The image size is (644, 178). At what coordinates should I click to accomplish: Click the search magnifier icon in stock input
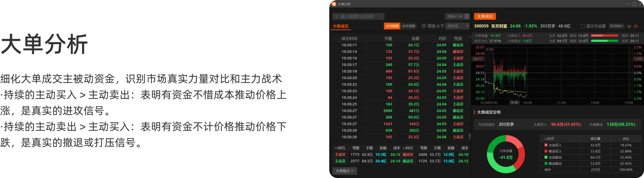[x=336, y=16]
